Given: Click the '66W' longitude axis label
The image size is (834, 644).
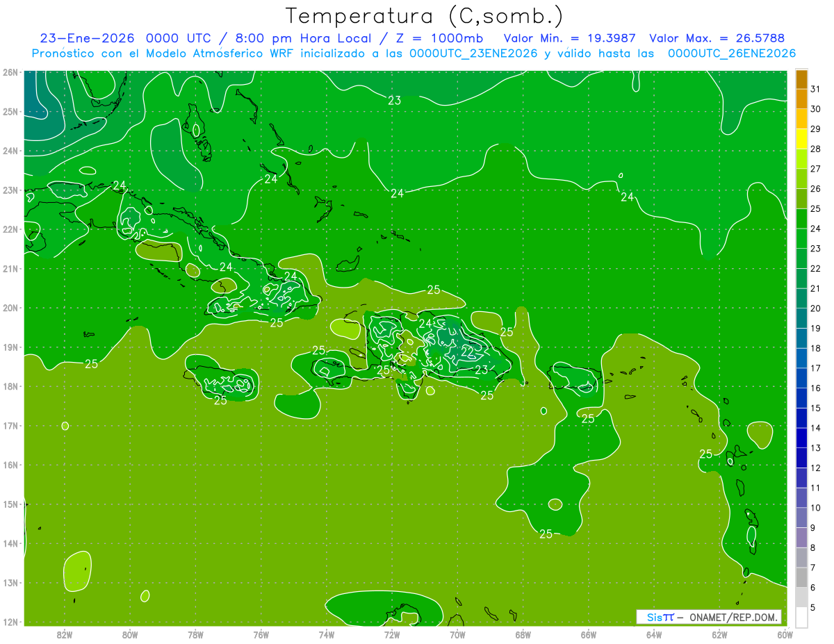Looking at the screenshot, I should click(x=589, y=634).
